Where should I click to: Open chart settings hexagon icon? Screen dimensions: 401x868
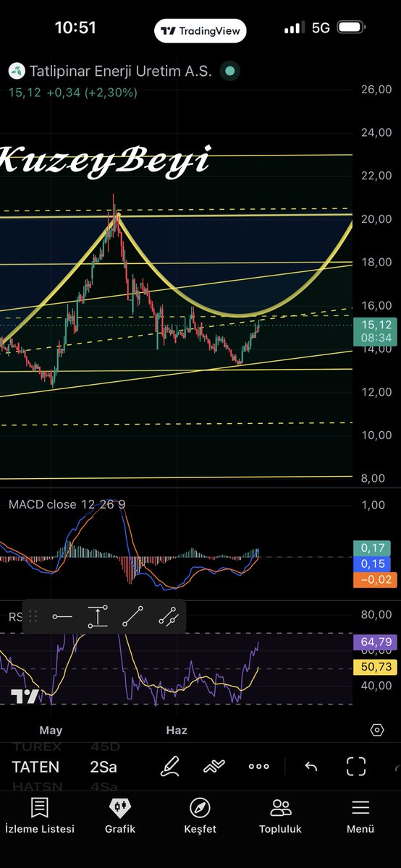click(376, 730)
